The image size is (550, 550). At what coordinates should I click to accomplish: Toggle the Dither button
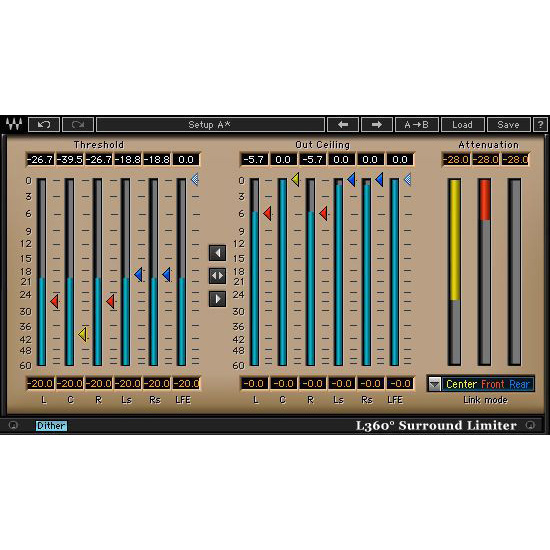click(51, 426)
